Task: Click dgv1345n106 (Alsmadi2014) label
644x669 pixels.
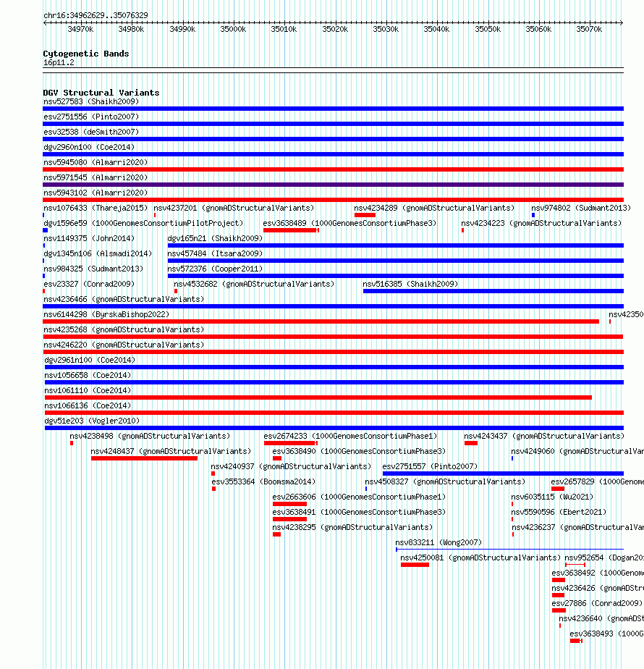Action: tap(98, 254)
